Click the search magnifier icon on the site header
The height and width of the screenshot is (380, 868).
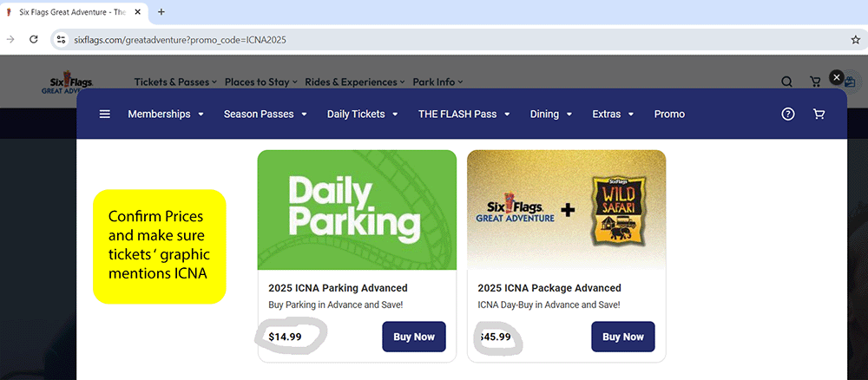pos(786,82)
